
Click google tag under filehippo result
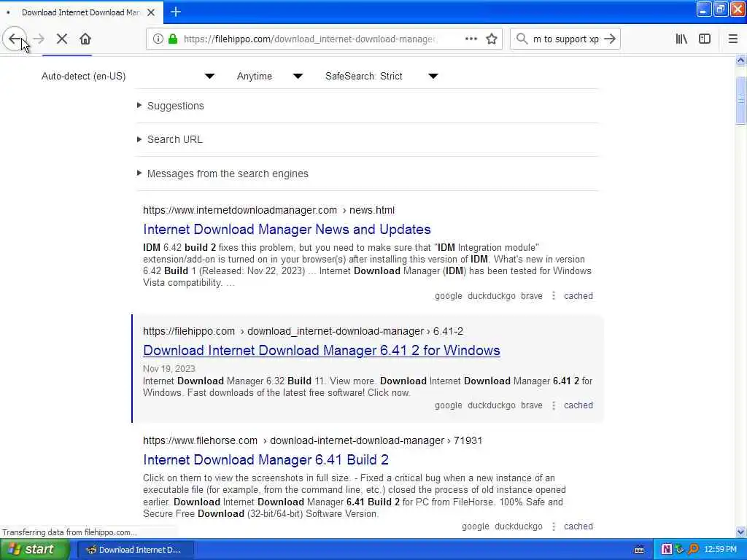point(449,405)
